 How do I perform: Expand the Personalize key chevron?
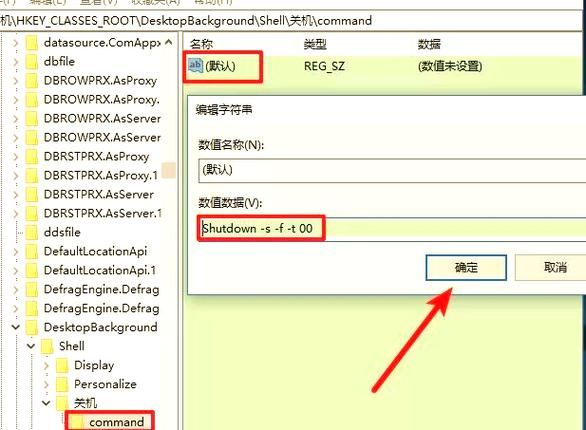pyautogui.click(x=46, y=384)
